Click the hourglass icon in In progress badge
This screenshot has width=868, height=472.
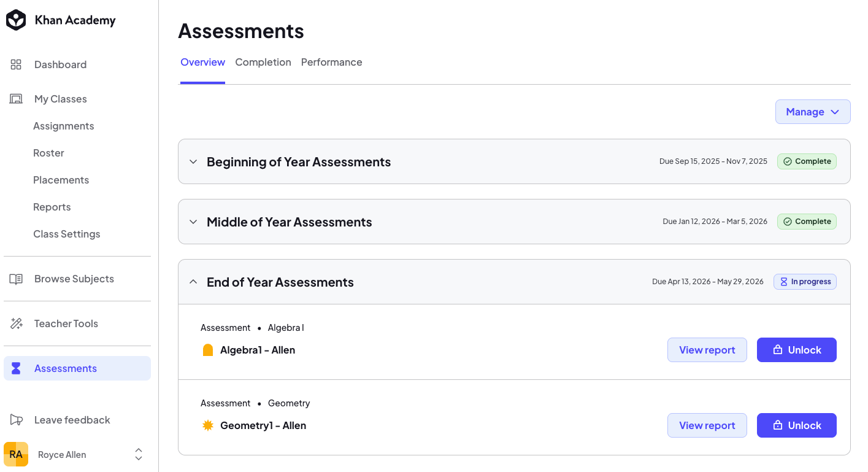784,282
